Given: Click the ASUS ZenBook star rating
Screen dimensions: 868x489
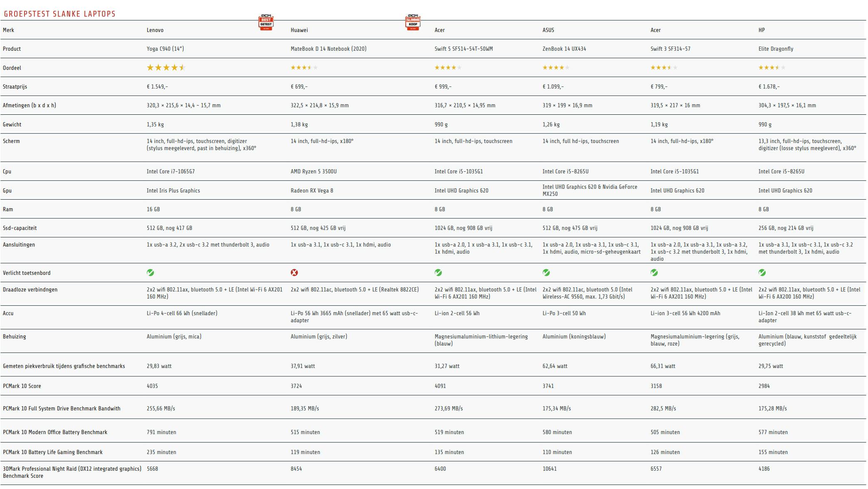Looking at the screenshot, I should 556,68.
